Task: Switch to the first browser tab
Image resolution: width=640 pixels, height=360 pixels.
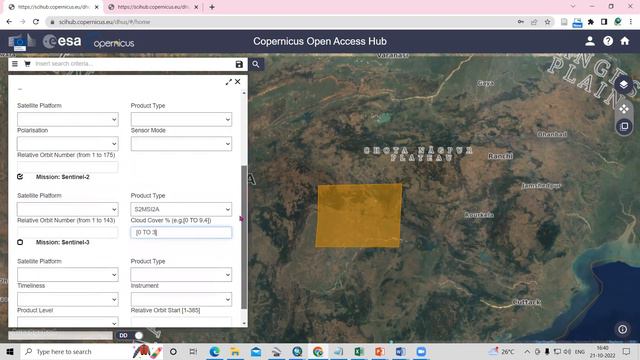Action: [x=53, y=7]
